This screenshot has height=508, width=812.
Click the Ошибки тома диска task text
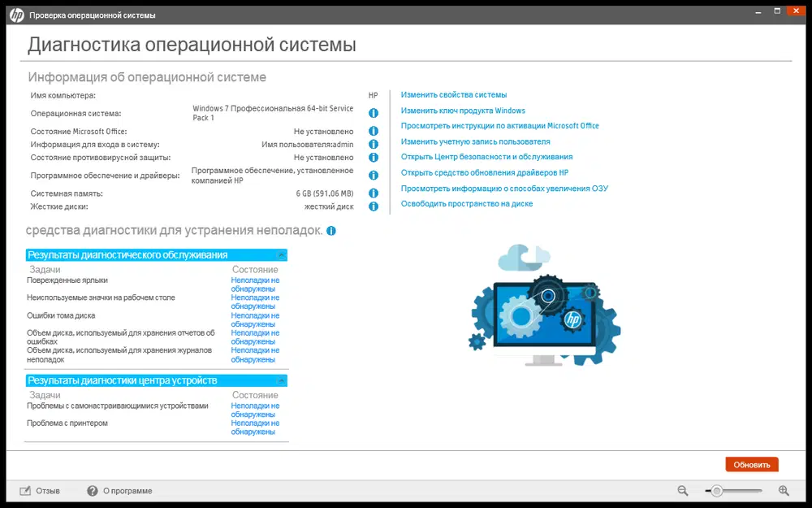click(x=61, y=315)
